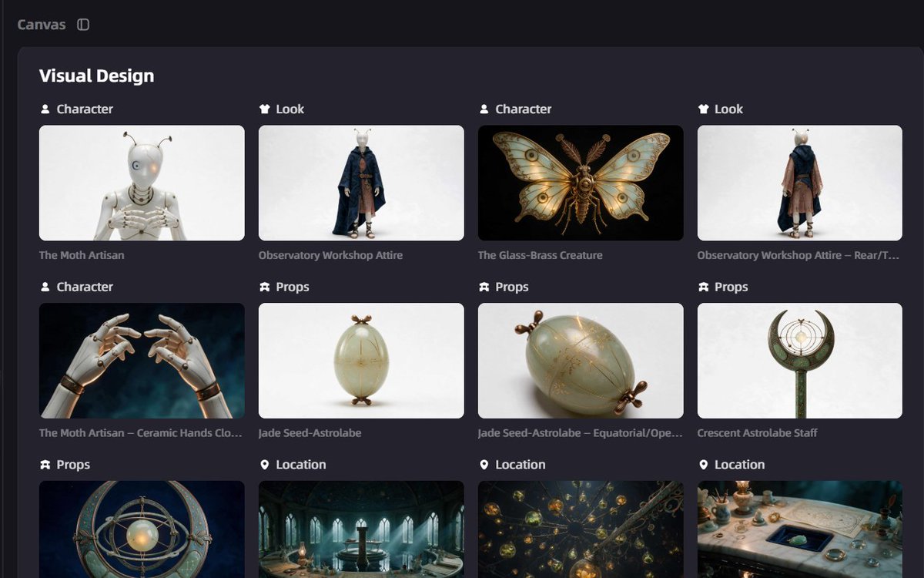Click the Character icon above The Moth Artisan
Screen dimensions: 924x578
coord(45,109)
